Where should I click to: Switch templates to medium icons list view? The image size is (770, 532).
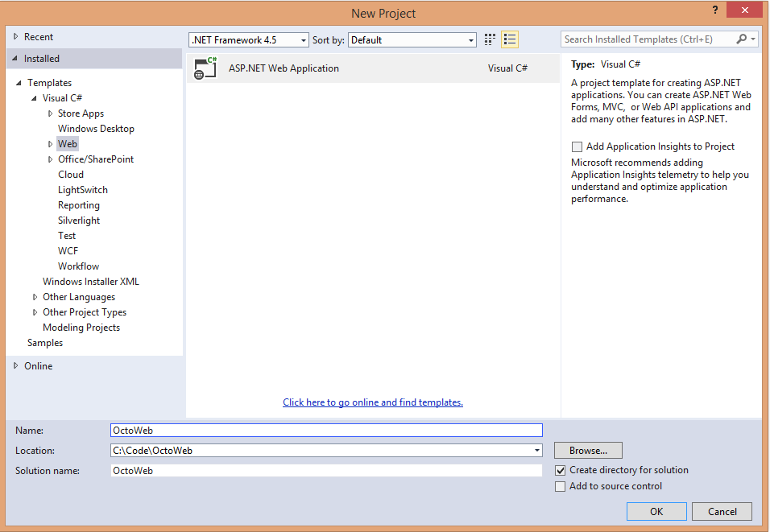click(x=509, y=39)
